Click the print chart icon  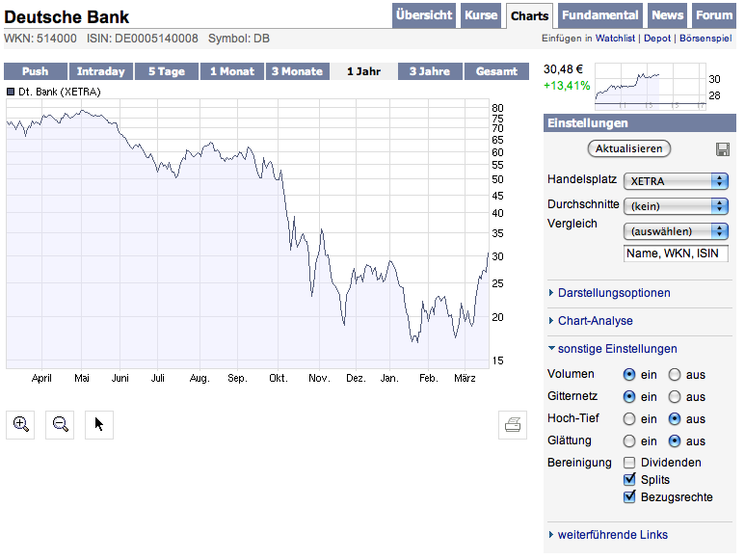pos(513,425)
